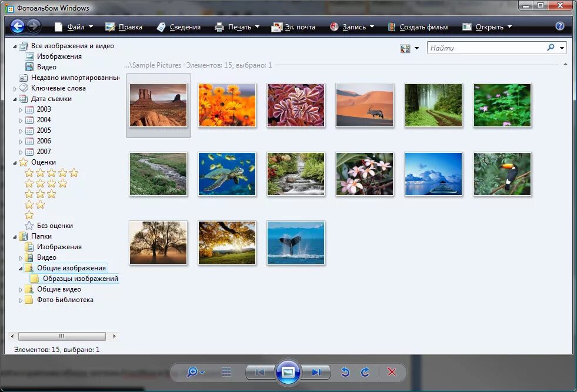Collapse the Оценки ratings node
577x392 pixels.
pyautogui.click(x=15, y=163)
